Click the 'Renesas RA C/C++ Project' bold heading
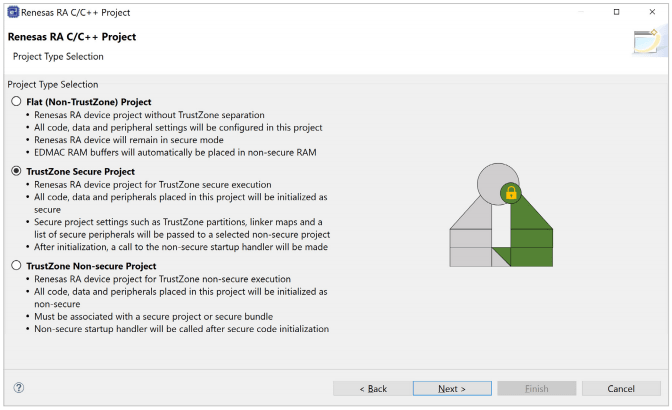The height and width of the screenshot is (410, 672). tap(72, 37)
